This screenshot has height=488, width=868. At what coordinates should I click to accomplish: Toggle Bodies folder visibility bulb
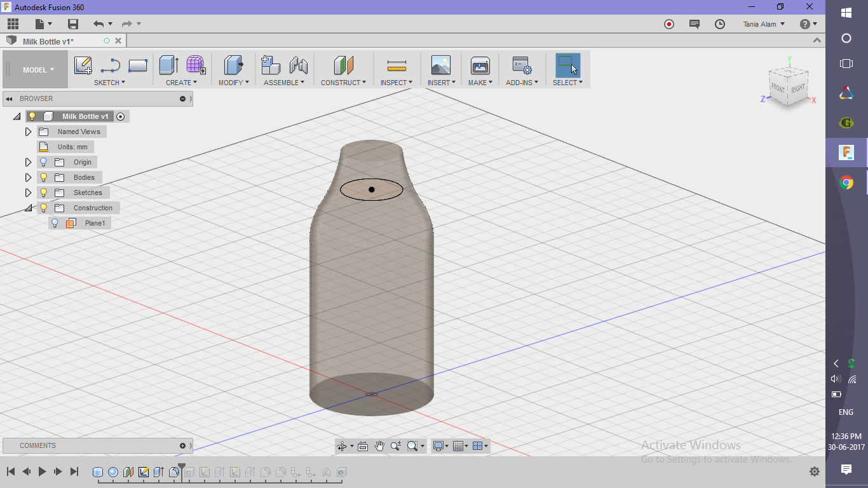pyautogui.click(x=44, y=177)
